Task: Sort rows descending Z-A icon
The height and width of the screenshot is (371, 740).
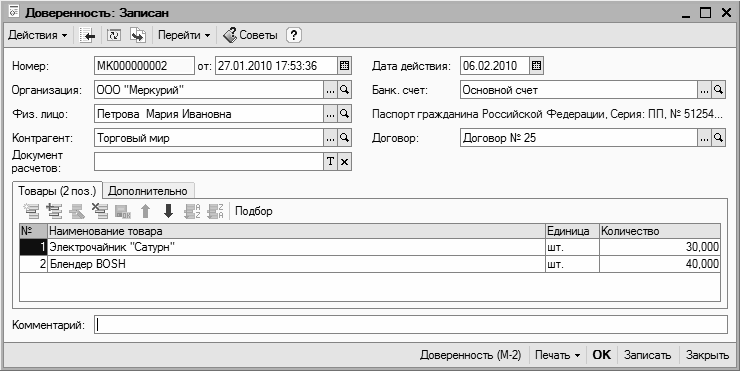Action: [215, 211]
